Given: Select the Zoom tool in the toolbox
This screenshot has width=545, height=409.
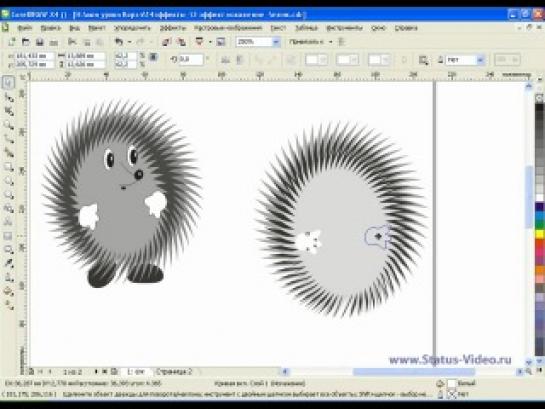Looking at the screenshot, I should [9, 125].
